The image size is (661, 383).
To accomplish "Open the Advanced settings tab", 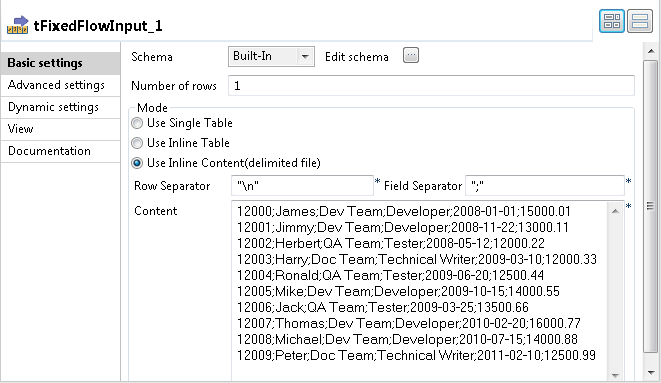I will (x=60, y=85).
